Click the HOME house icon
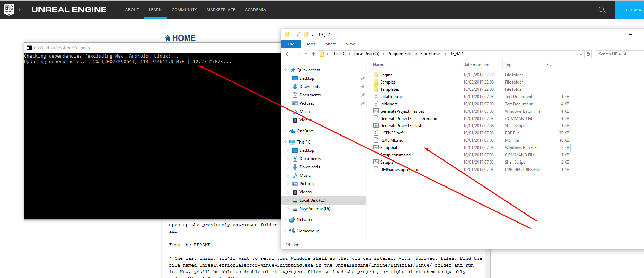 click(x=168, y=38)
